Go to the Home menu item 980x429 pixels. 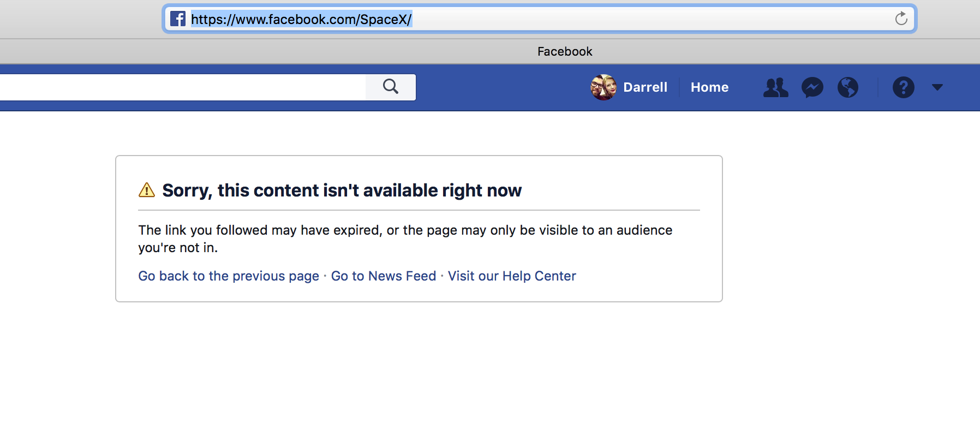[x=709, y=87]
